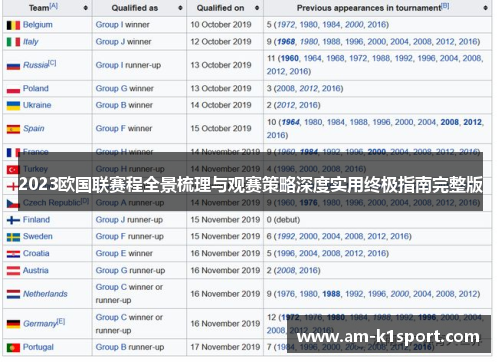Open the Netherlands team link

coord(45,294)
